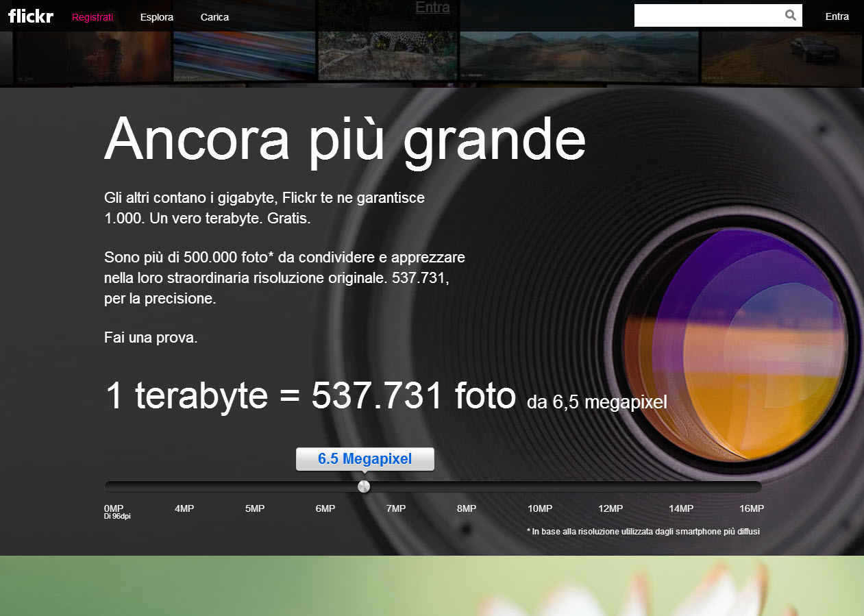
Task: Click inside the search input field
Action: [706, 15]
